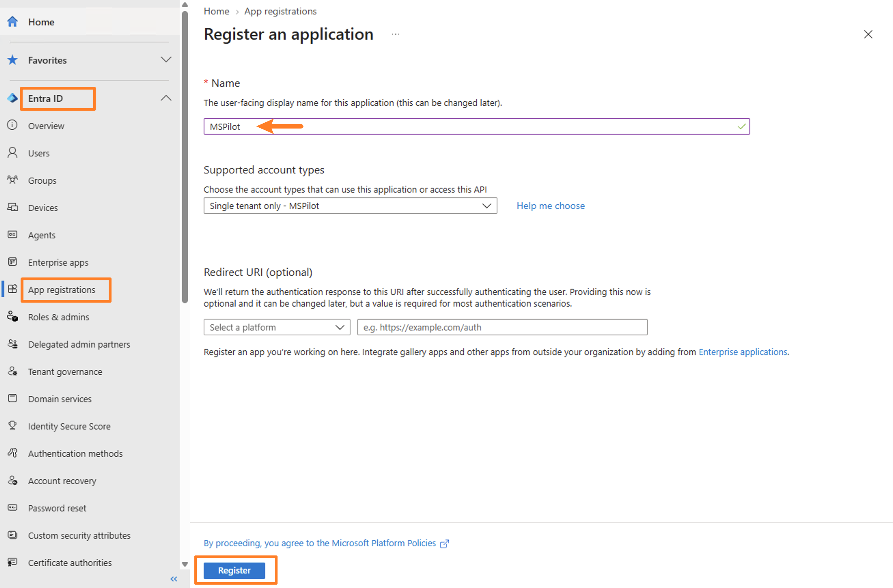893x588 pixels.
Task: Click the Domain services icon
Action: point(12,398)
